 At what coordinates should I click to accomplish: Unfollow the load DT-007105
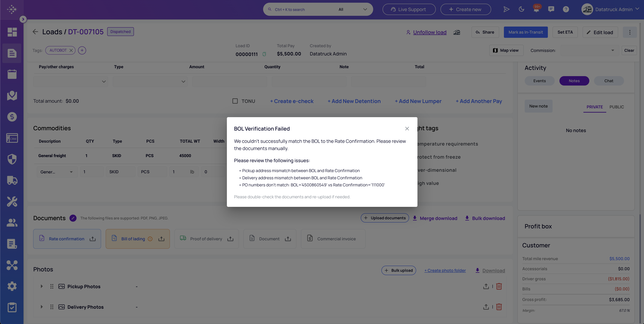(x=430, y=32)
